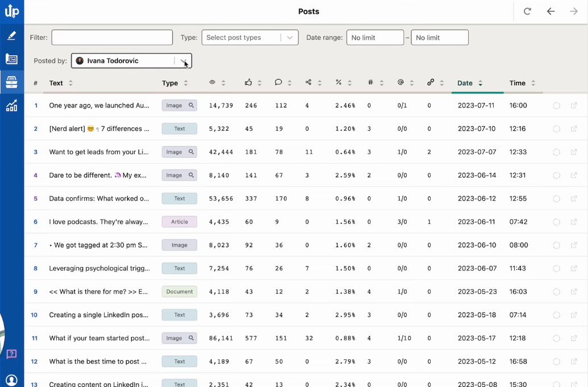Click the analytics chart icon in sidebar
This screenshot has width=588, height=387.
point(11,106)
